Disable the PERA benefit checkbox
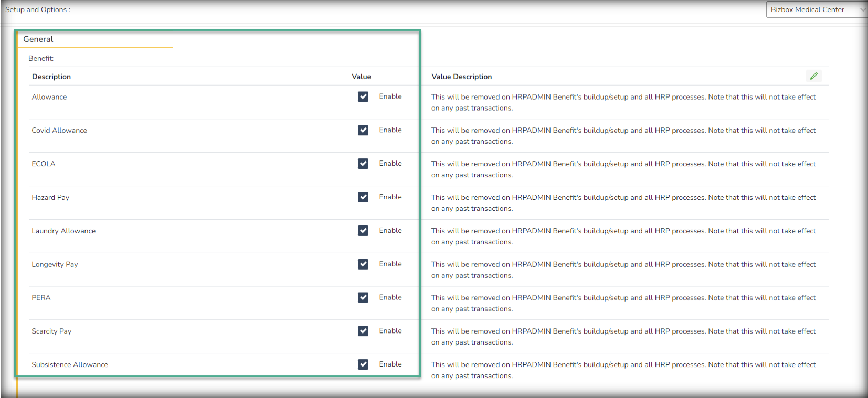 pyautogui.click(x=363, y=297)
